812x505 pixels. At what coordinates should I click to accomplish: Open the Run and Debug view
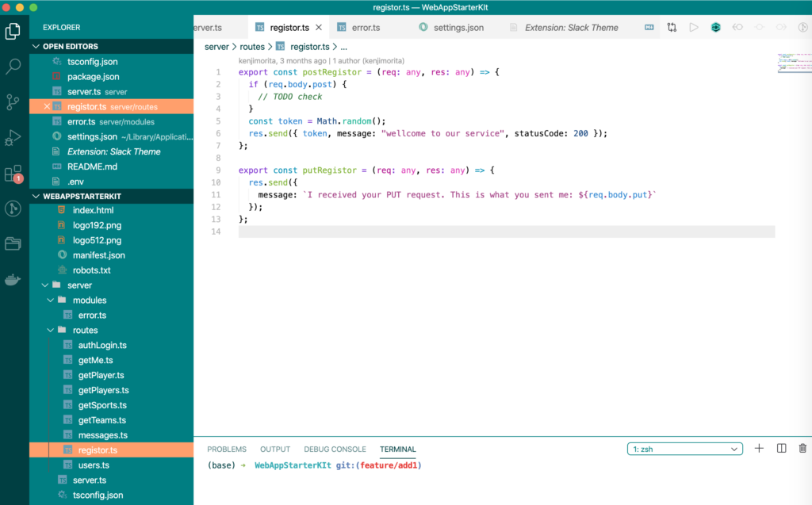pos(12,136)
